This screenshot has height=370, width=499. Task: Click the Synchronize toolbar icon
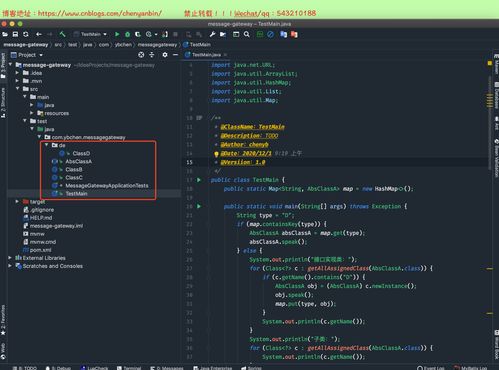pyautogui.click(x=26, y=34)
